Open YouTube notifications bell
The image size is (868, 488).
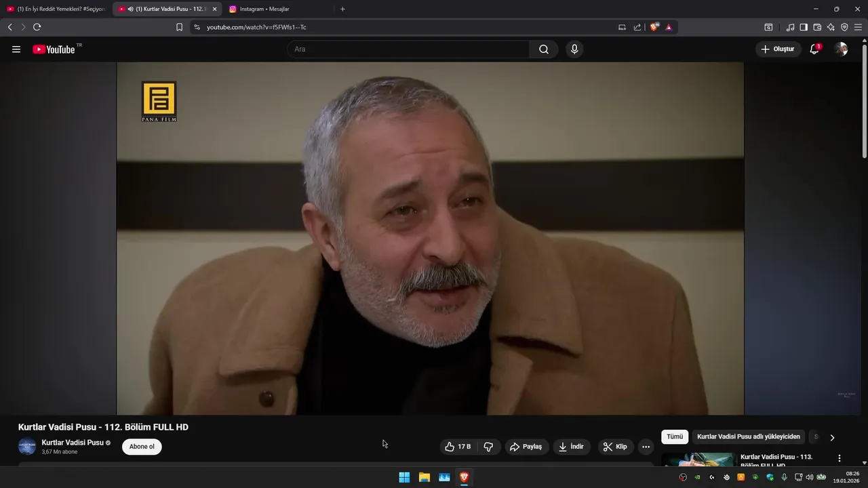click(x=814, y=49)
